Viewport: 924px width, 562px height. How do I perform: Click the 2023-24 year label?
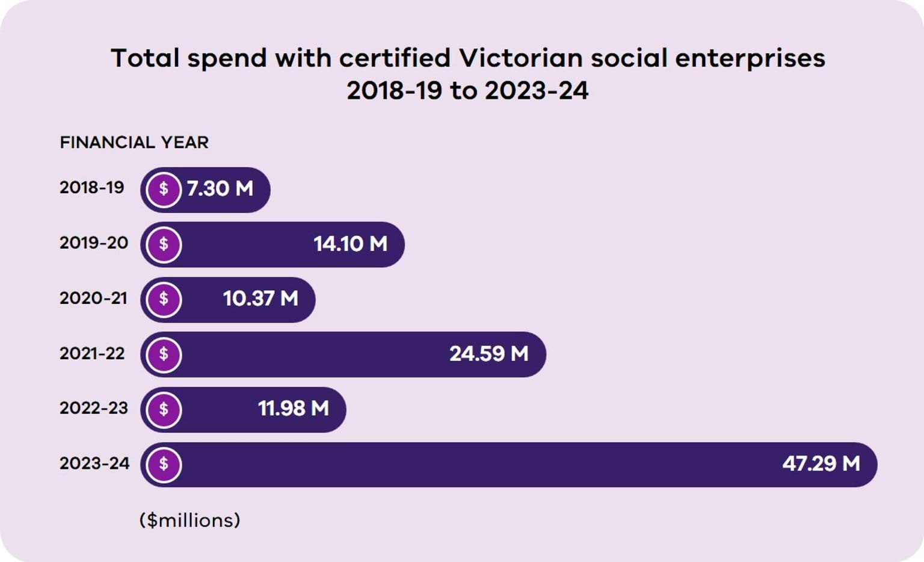94,463
